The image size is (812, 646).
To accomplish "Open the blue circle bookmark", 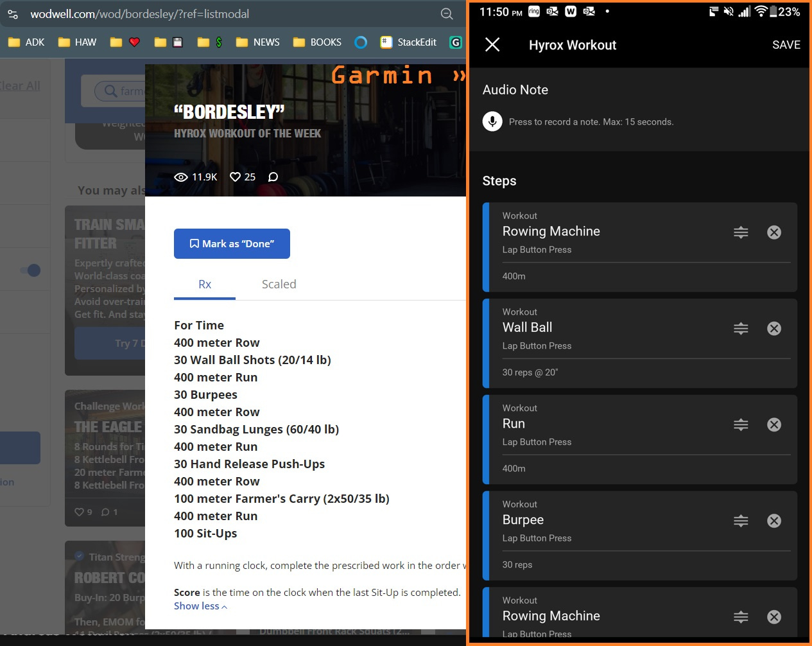I will click(x=361, y=42).
